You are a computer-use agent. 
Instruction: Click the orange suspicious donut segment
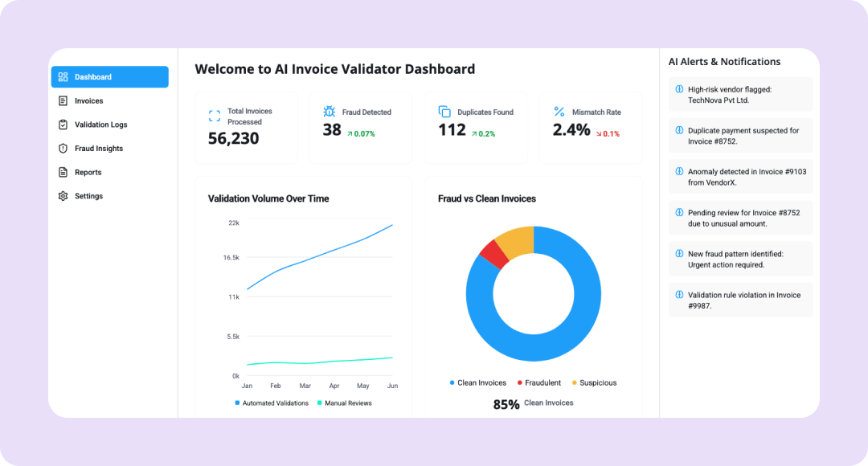click(x=514, y=241)
